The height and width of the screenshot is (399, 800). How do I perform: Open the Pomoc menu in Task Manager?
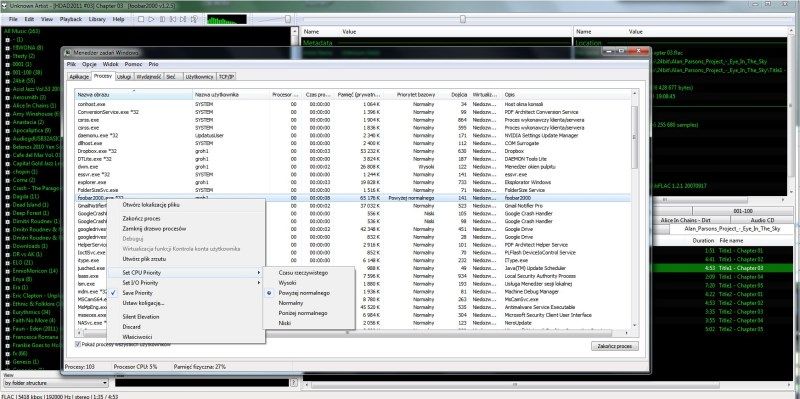tap(134, 64)
